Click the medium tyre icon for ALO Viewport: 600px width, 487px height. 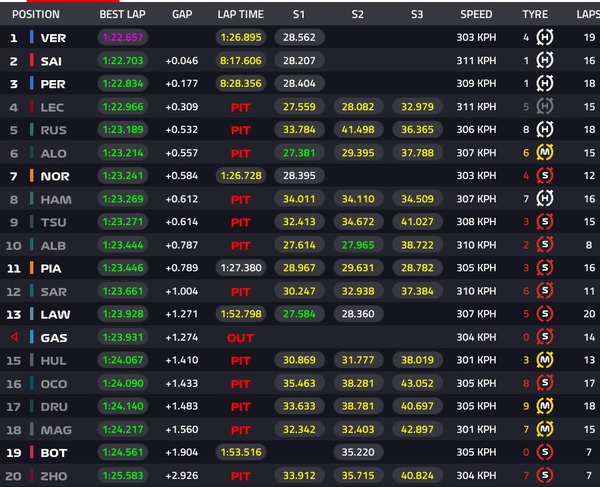(x=545, y=153)
